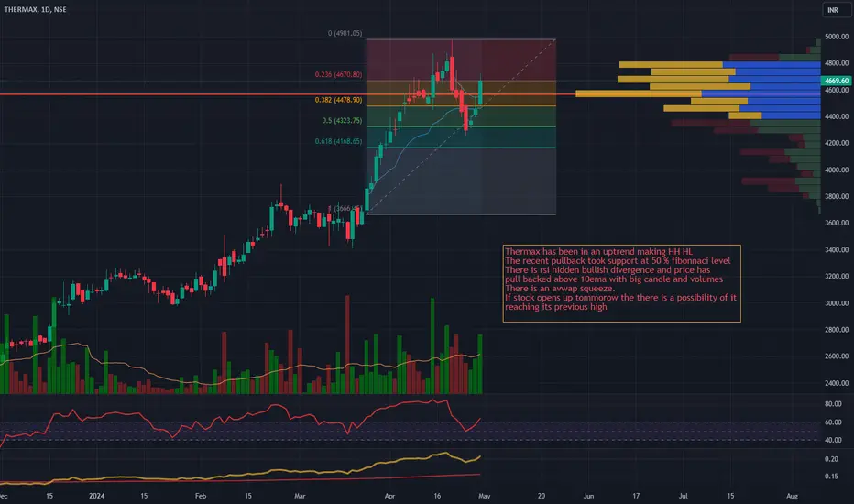Click the Mar label on time axis
854x504 pixels.
pos(300,496)
